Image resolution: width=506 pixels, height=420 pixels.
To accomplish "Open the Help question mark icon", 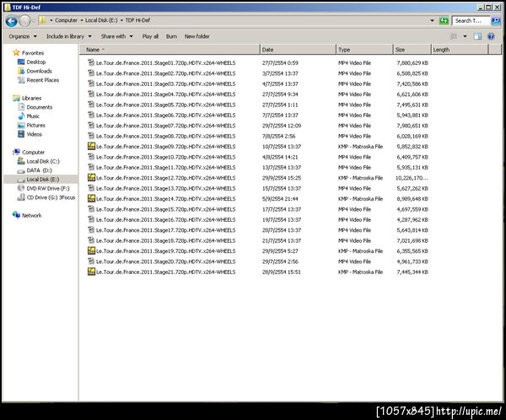I will pyautogui.click(x=491, y=36).
